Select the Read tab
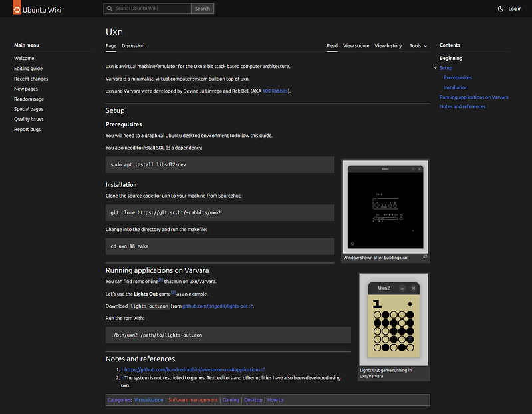The width and height of the screenshot is (532, 414). coord(332,46)
